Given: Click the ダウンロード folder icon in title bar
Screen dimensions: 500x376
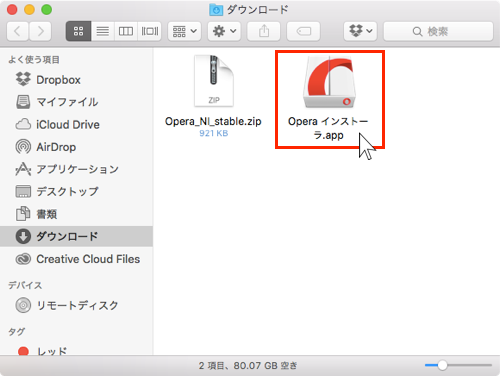Looking at the screenshot, I should tap(216, 10).
